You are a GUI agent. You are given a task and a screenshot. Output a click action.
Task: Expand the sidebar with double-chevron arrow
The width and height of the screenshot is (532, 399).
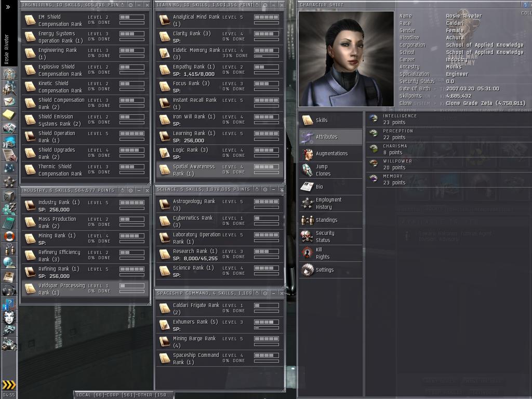pyautogui.click(x=8, y=7)
